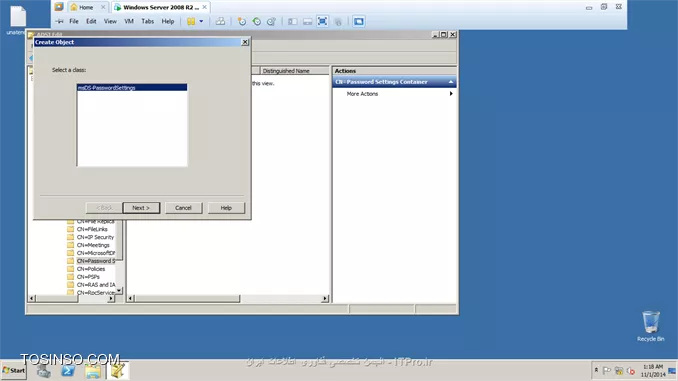The image size is (678, 381).
Task: Click the connect devices icon before File
Action: pyautogui.click(x=59, y=21)
